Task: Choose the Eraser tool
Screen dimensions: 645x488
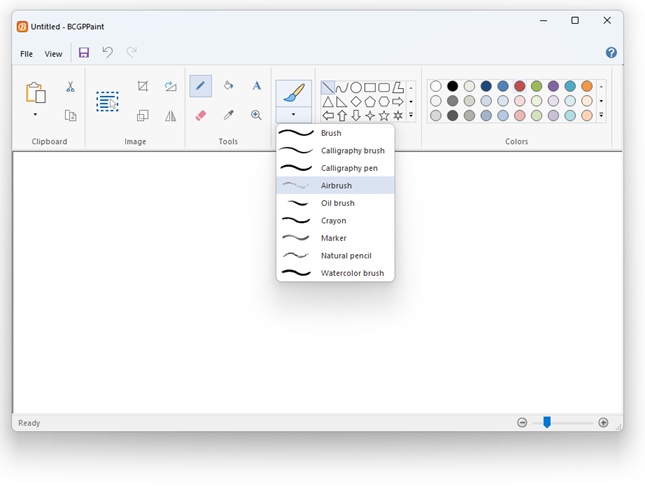Action: pyautogui.click(x=200, y=115)
